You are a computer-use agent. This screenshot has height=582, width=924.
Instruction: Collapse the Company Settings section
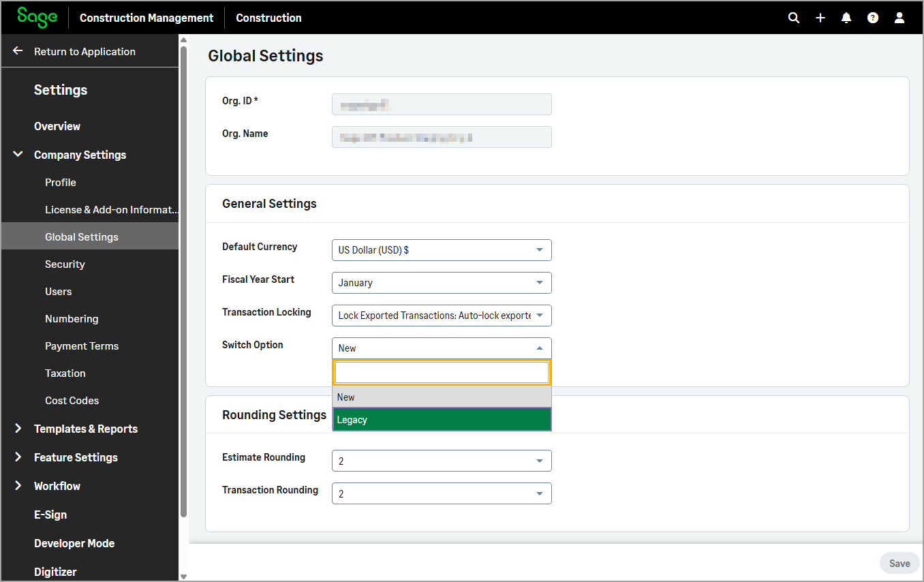[18, 155]
